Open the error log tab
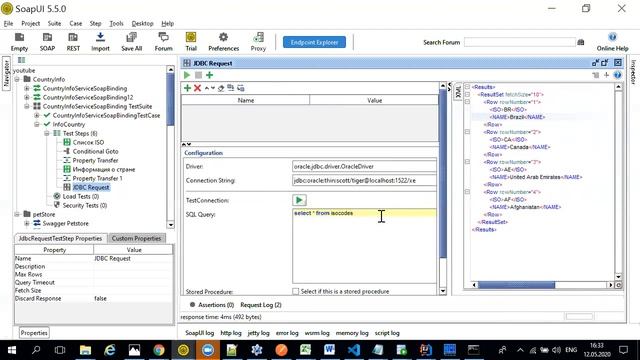 (x=287, y=333)
